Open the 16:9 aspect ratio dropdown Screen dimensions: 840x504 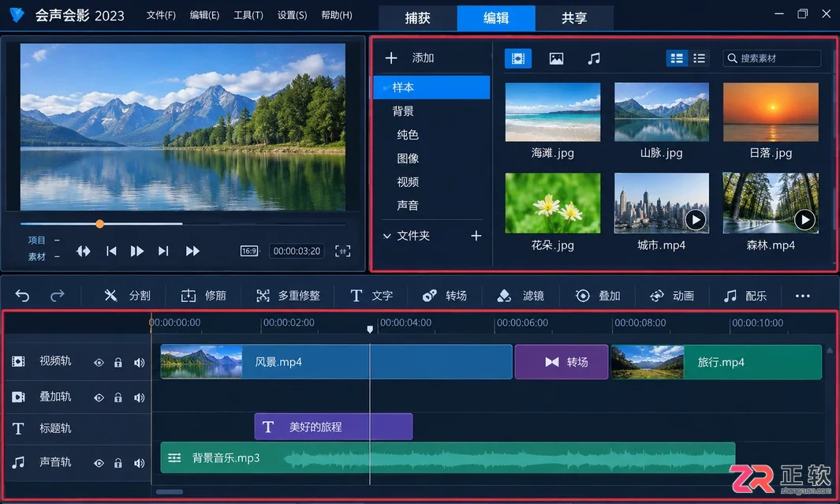click(x=250, y=251)
